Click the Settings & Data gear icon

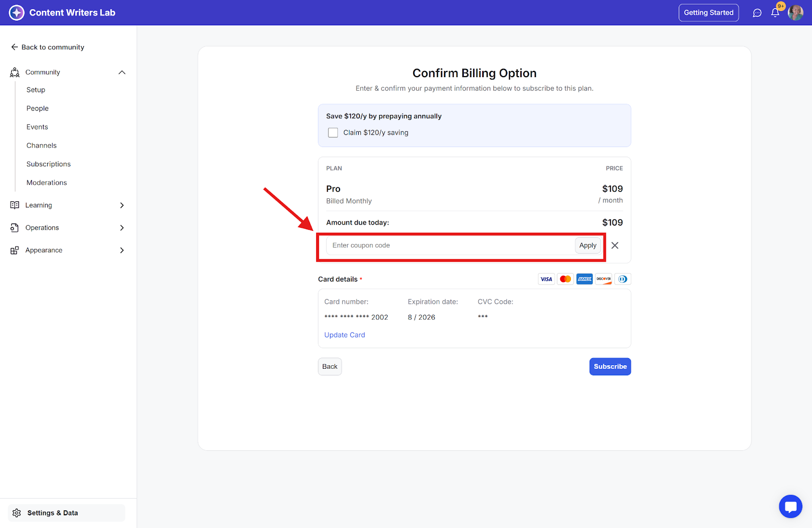[x=17, y=513]
